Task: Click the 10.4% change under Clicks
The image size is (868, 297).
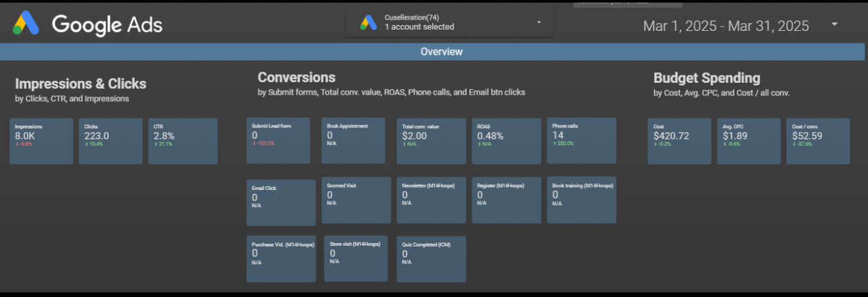Action: pyautogui.click(x=95, y=143)
